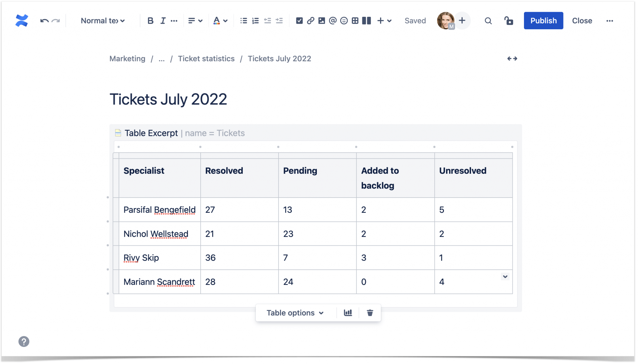
Task: Insert a link with the link icon
Action: 311,21
